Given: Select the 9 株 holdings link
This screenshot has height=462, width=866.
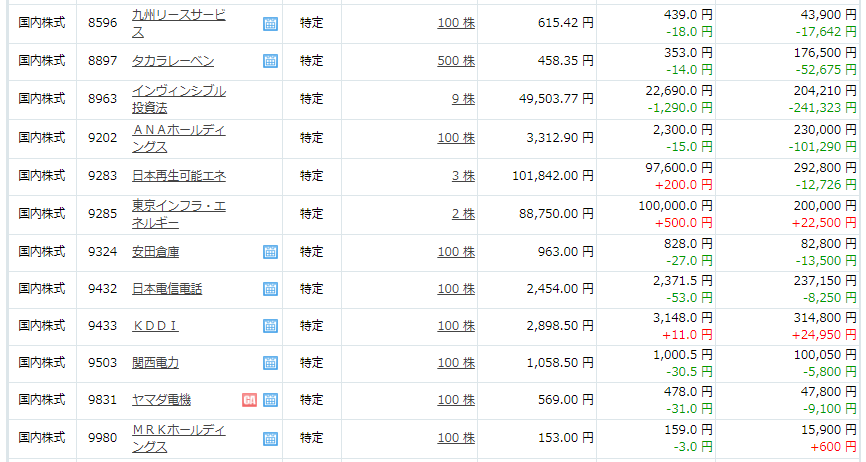Looking at the screenshot, I should point(462,99).
